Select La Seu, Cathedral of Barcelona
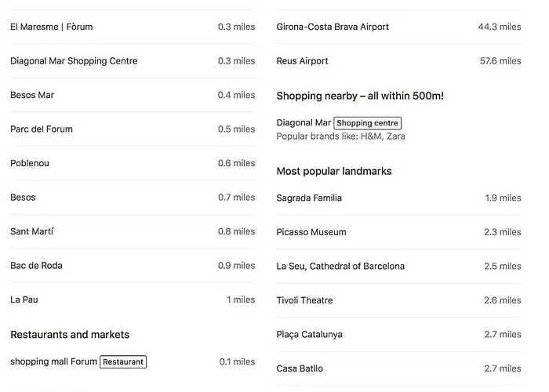Viewport: 549px width, 392px height. click(x=398, y=267)
